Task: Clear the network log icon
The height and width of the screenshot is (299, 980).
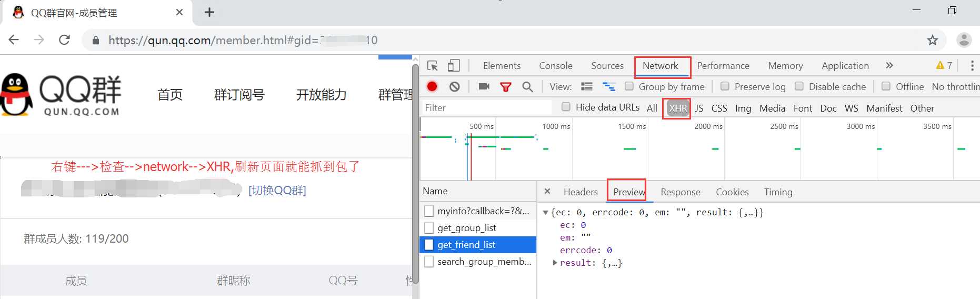Action: 455,86
